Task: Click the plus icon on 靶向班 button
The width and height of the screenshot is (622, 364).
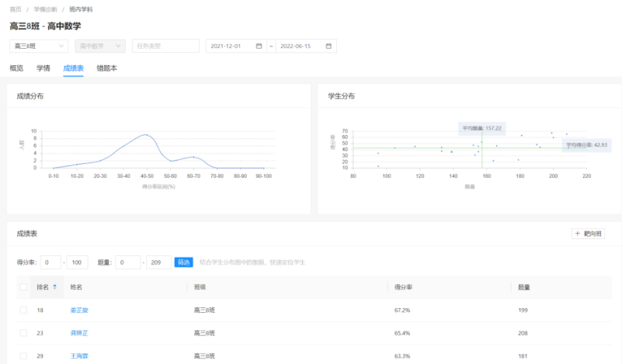Action: pos(578,234)
